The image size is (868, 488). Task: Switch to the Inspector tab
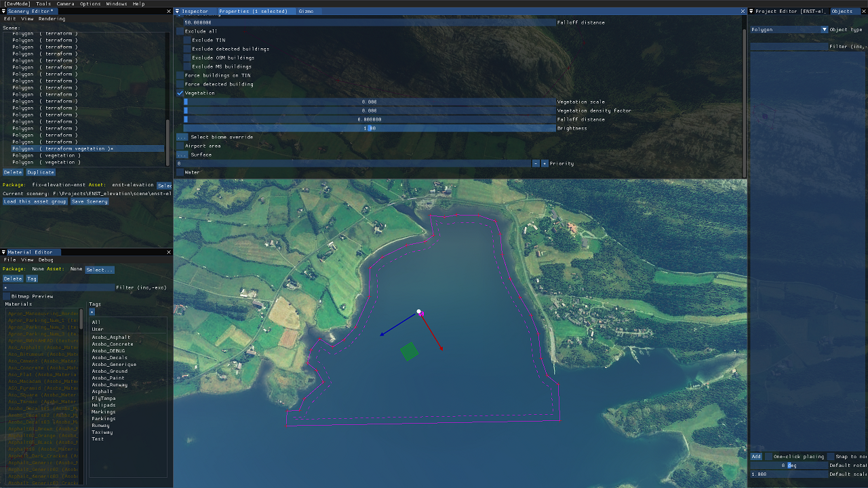pyautogui.click(x=195, y=12)
